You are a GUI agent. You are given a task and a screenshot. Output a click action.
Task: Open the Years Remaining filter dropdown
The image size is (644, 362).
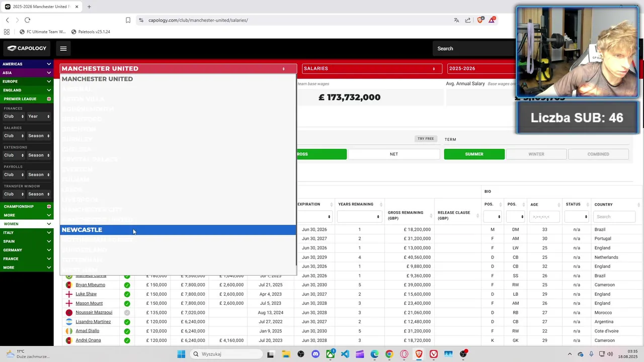coord(359,217)
